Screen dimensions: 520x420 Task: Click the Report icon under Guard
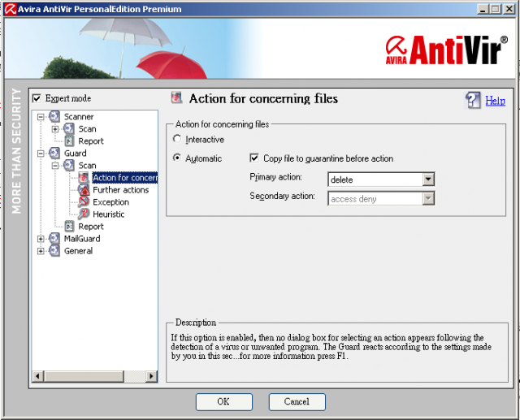[x=69, y=226]
